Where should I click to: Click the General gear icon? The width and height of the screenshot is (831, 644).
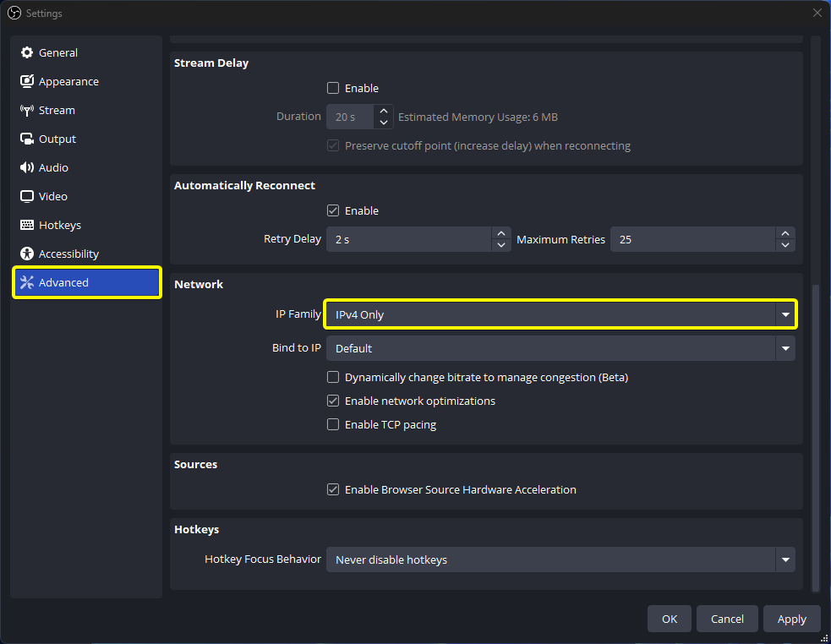[26, 52]
